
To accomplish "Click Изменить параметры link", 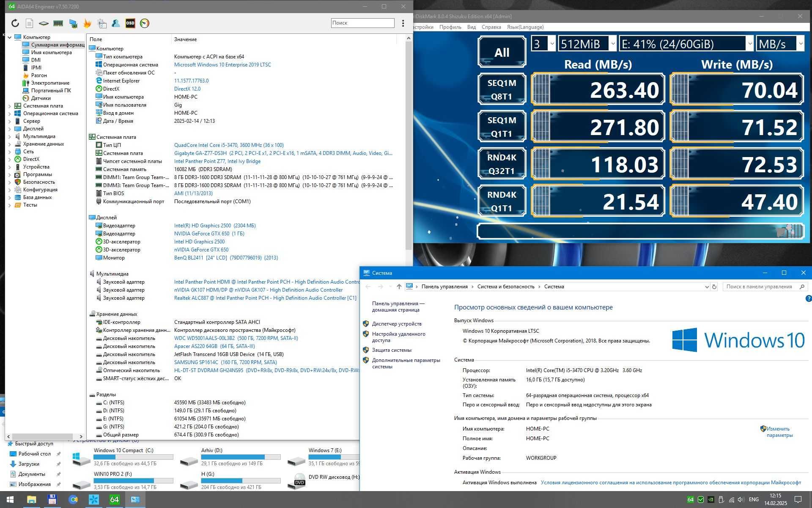I will coord(780,432).
